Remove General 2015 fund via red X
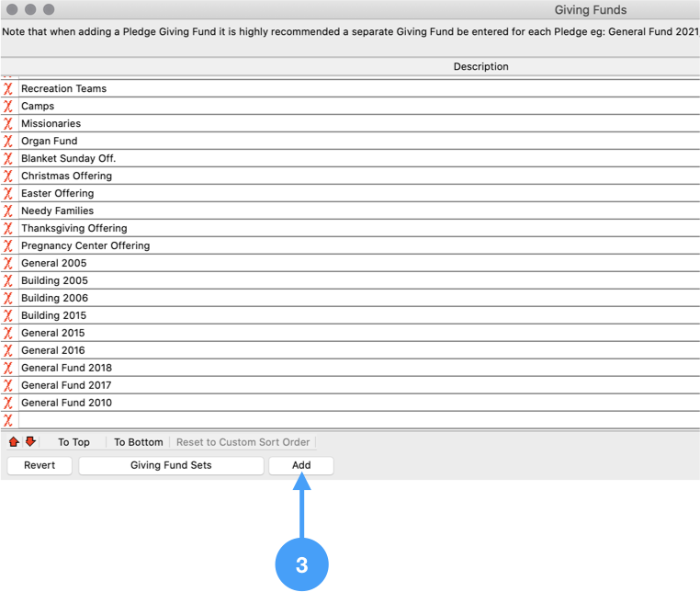 [x=8, y=333]
